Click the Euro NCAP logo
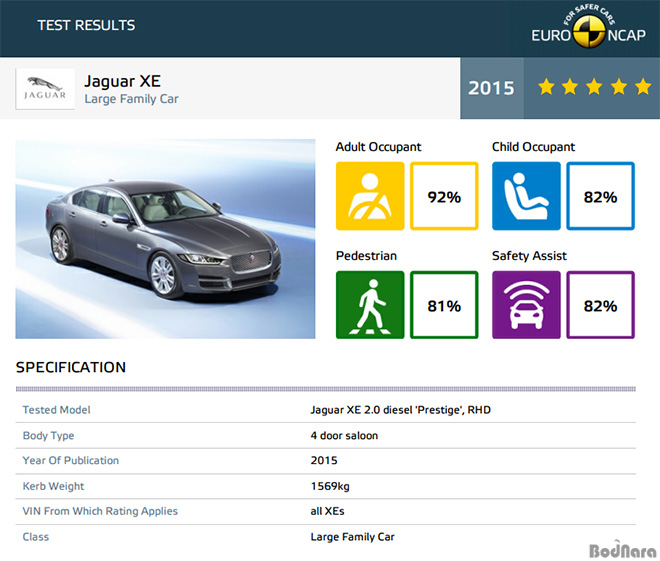Screen dimensions: 660x561 (588, 29)
